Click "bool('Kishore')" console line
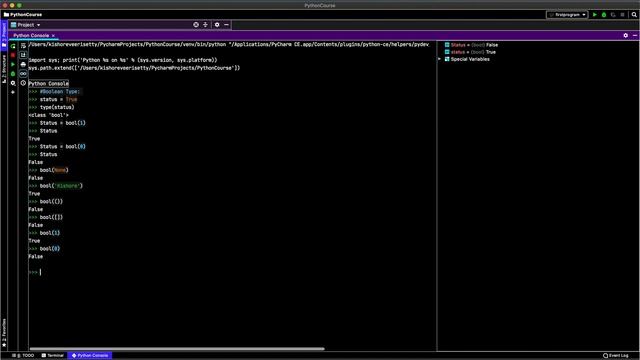640x360 pixels. [x=56, y=186]
